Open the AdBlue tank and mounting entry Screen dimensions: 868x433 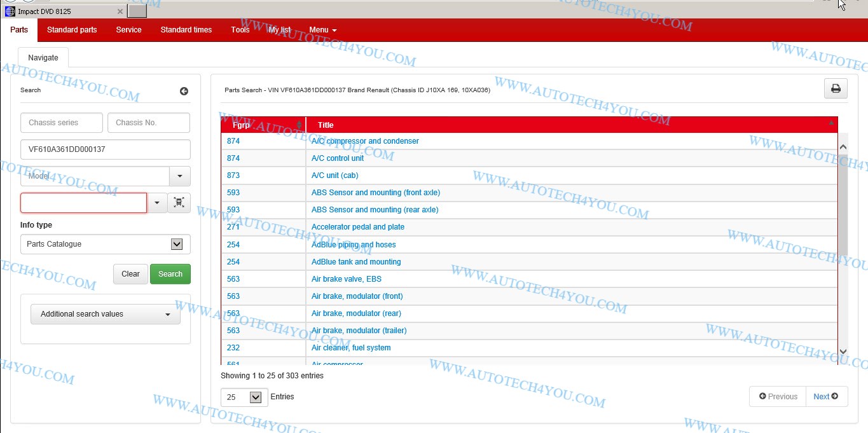(356, 262)
